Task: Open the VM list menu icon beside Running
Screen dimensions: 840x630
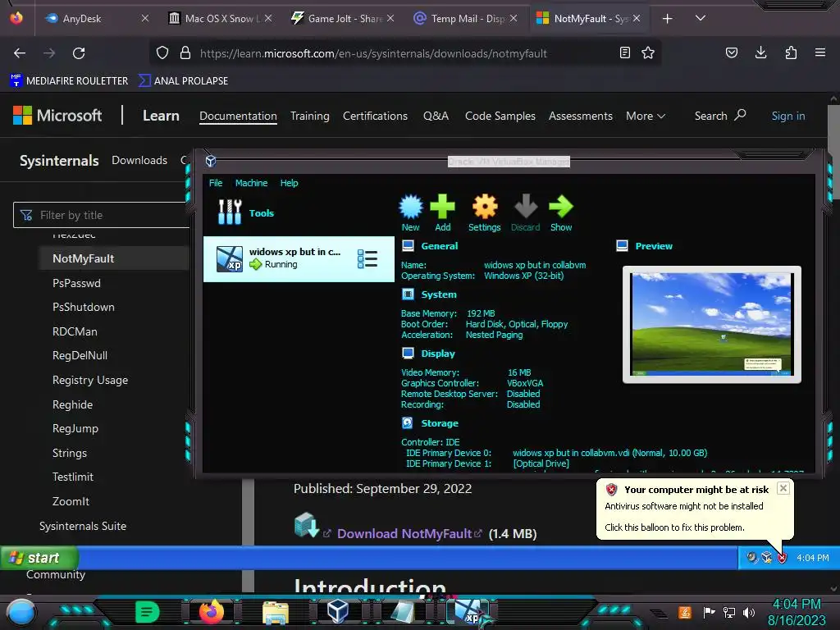Action: tap(367, 258)
